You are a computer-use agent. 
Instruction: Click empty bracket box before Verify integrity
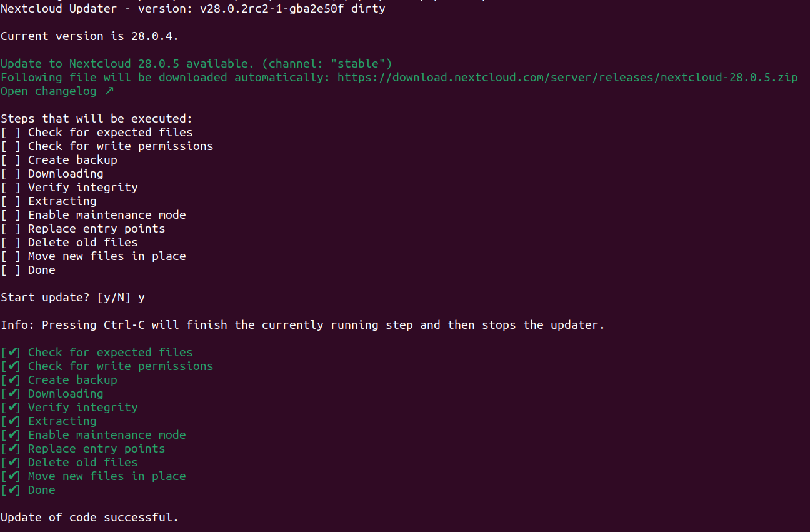(x=11, y=188)
